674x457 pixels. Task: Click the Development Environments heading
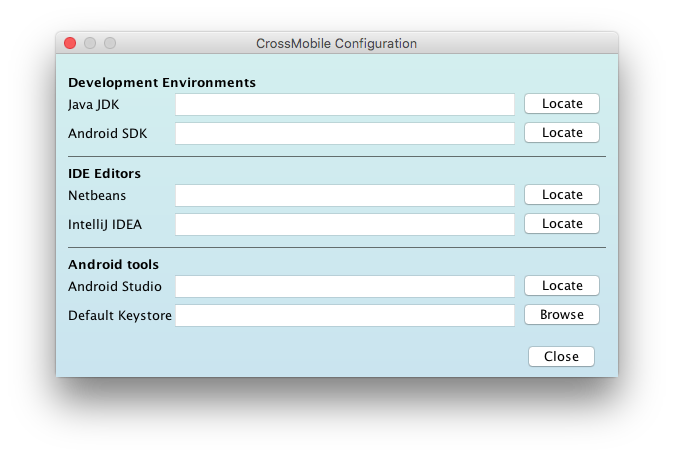click(162, 82)
